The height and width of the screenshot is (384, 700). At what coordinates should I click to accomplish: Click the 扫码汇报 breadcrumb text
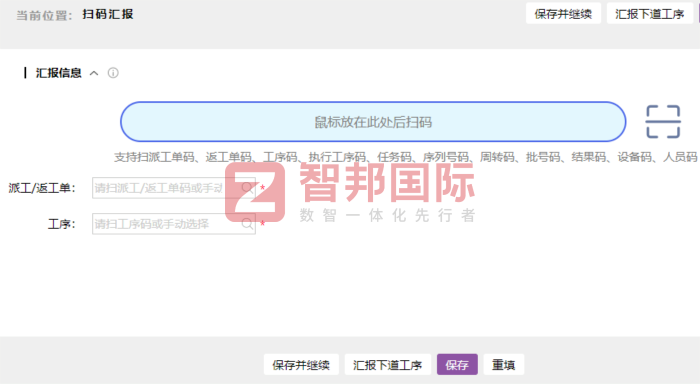(108, 14)
